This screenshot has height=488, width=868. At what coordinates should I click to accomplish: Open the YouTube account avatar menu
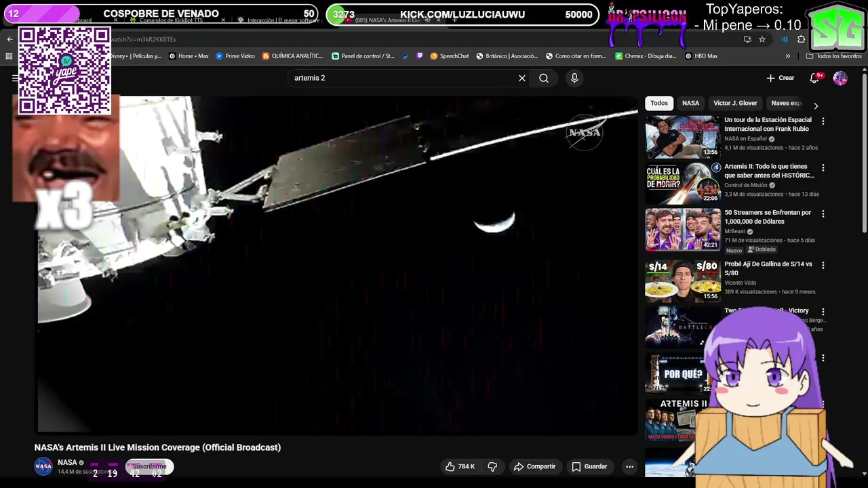coord(840,78)
